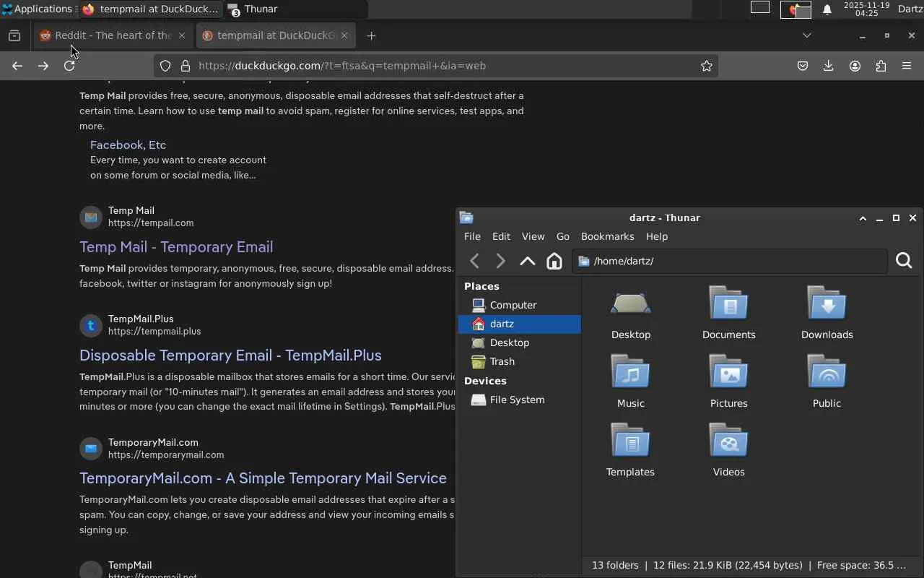This screenshot has width=924, height=578.
Task: Switch to Firefox tempmail taskbar button
Action: [x=149, y=9]
